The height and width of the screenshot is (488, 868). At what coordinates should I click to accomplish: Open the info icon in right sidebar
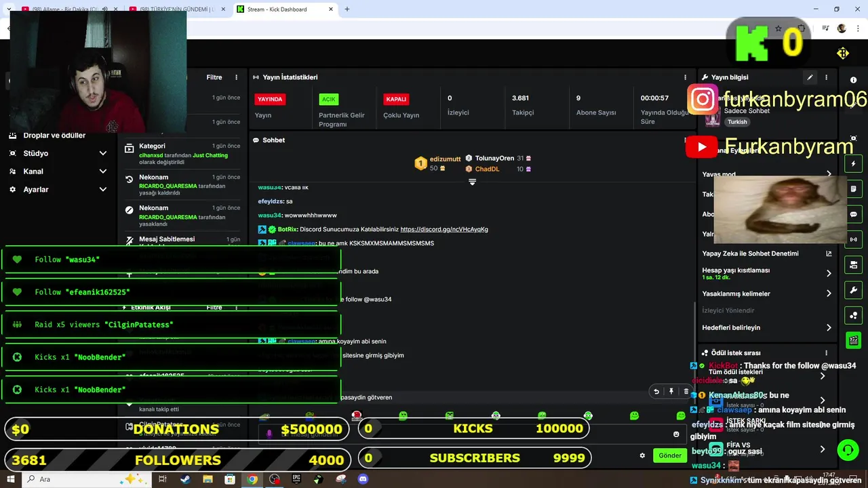pyautogui.click(x=854, y=80)
